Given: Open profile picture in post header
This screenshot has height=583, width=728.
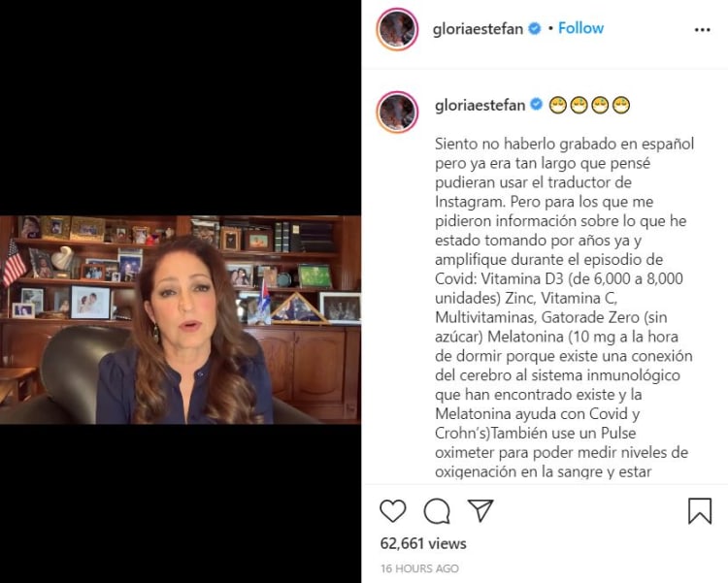Looking at the screenshot, I should pos(397,29).
